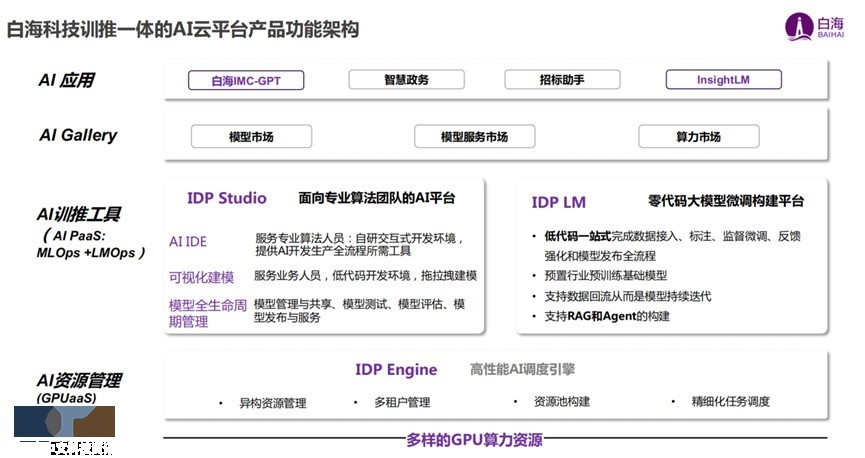The width and height of the screenshot is (865, 458).
Task: Click the 模型全生命周期管理 label
Action: tap(207, 313)
